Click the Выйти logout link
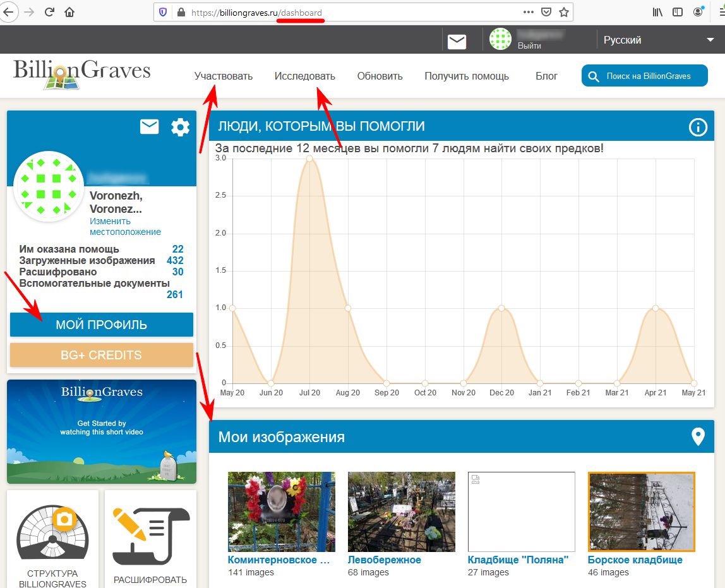This screenshot has height=588, width=725. (529, 45)
